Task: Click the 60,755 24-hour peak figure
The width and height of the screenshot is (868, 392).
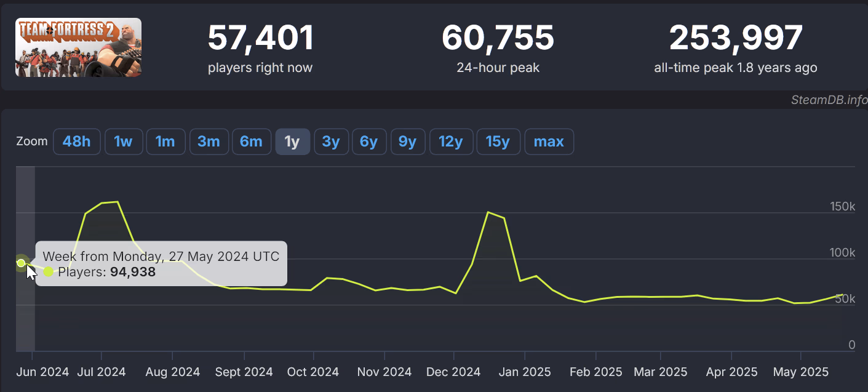Action: tap(498, 38)
